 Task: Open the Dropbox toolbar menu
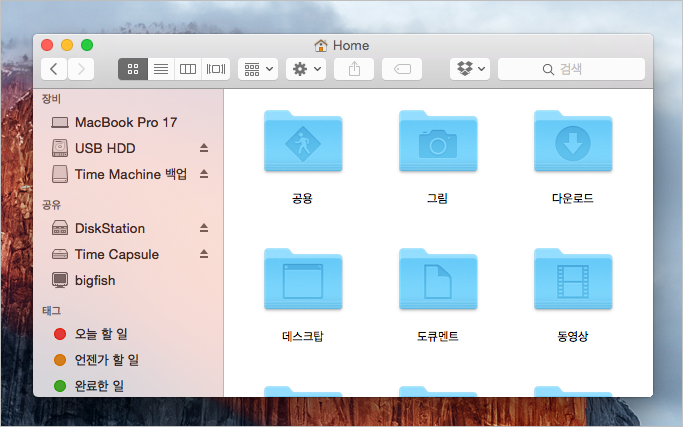(470, 69)
